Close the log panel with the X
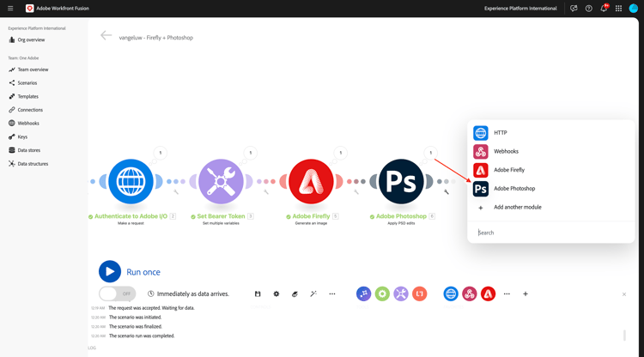Screen dimensions: 644x357 [x=624, y=294]
